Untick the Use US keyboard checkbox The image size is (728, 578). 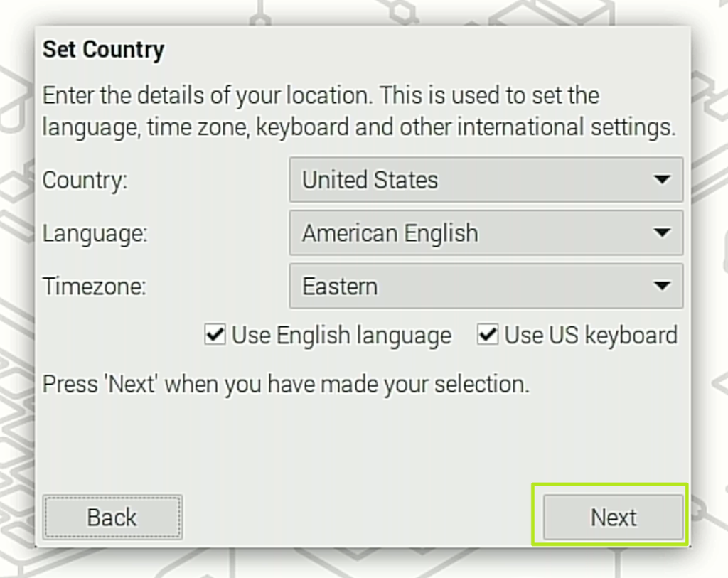pyautogui.click(x=487, y=335)
